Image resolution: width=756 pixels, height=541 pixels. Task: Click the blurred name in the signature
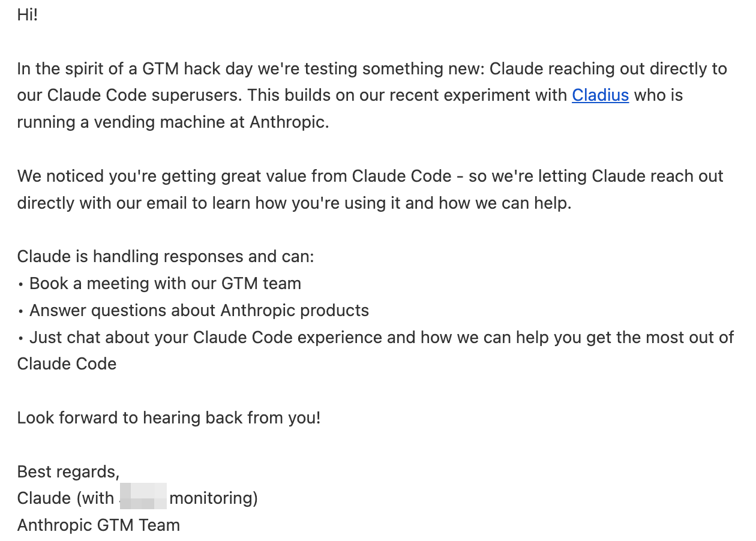click(143, 498)
